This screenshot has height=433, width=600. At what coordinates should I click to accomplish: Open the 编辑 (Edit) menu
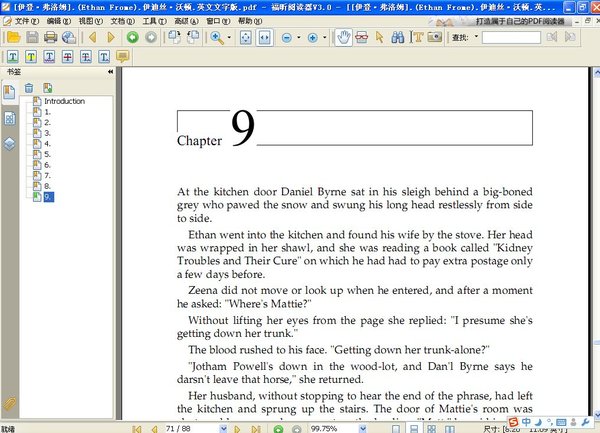[59, 21]
